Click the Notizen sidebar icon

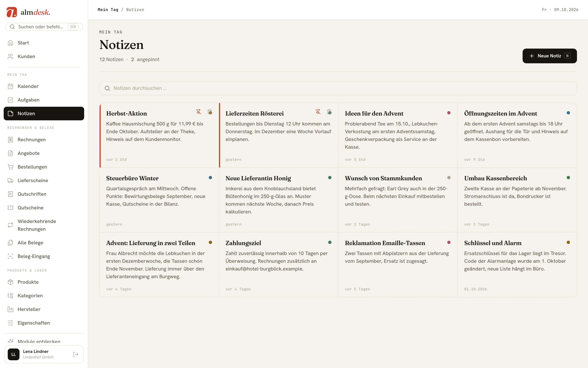[x=10, y=113]
